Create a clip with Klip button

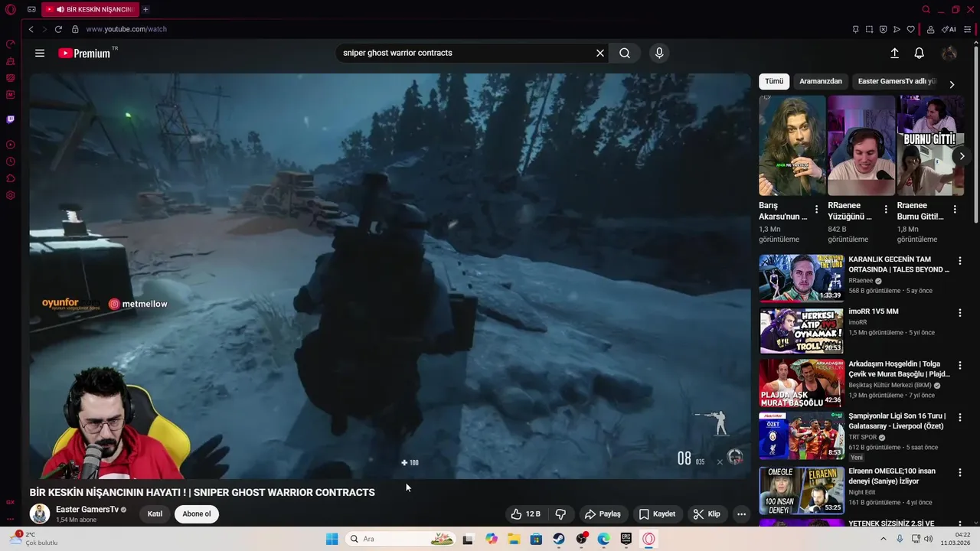pyautogui.click(x=707, y=514)
